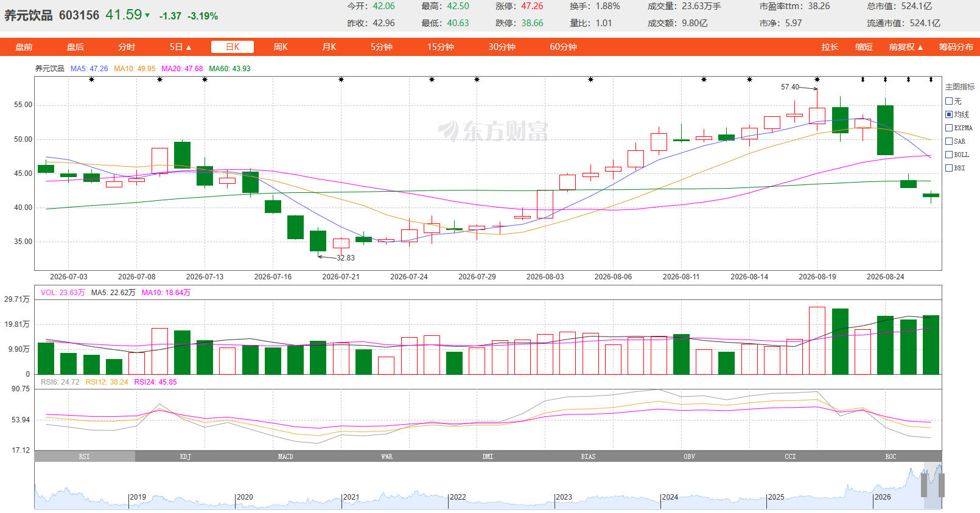
Task: Switch to the 周K weekly chart tab
Action: click(x=281, y=47)
